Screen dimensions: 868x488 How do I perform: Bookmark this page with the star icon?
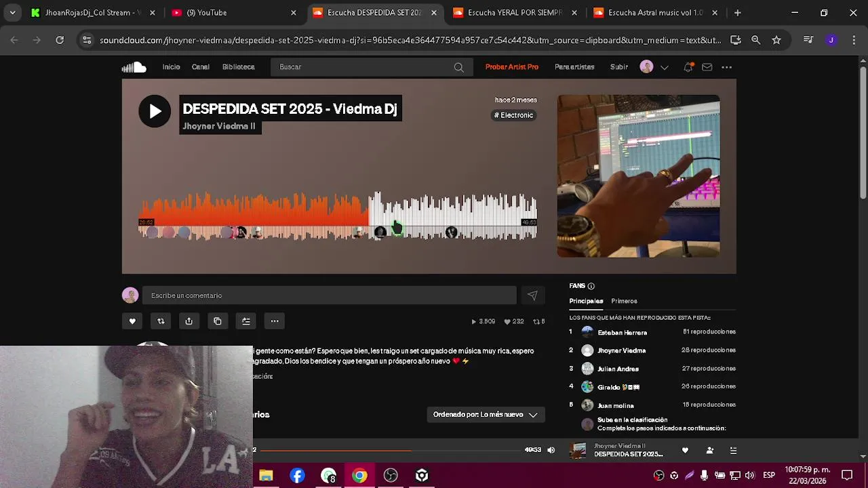click(x=776, y=40)
